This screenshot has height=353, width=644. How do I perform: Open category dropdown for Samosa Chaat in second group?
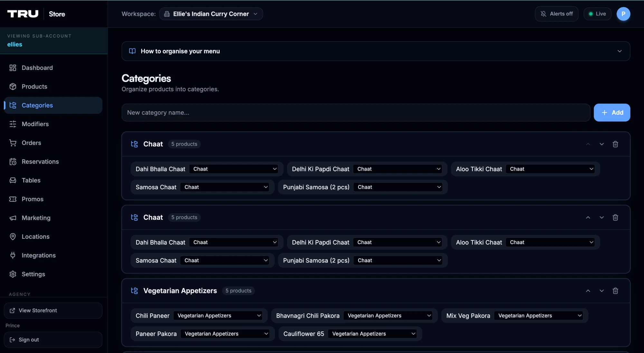click(225, 260)
